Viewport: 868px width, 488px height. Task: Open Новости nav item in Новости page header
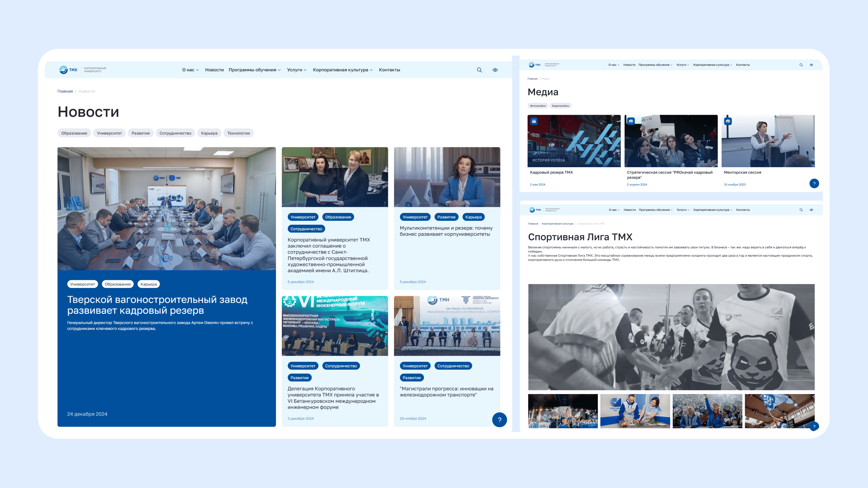click(x=214, y=70)
